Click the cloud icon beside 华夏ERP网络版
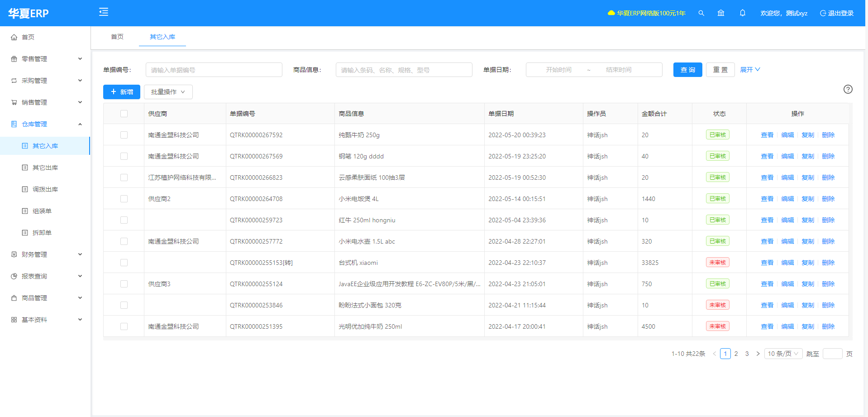The height and width of the screenshot is (417, 868). [x=611, y=13]
